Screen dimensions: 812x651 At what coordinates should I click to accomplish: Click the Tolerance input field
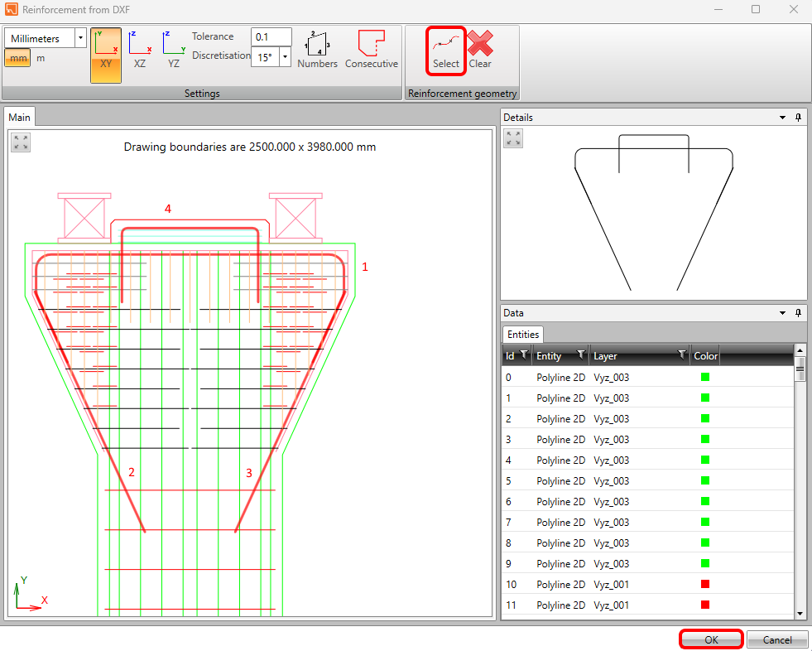coord(271,37)
